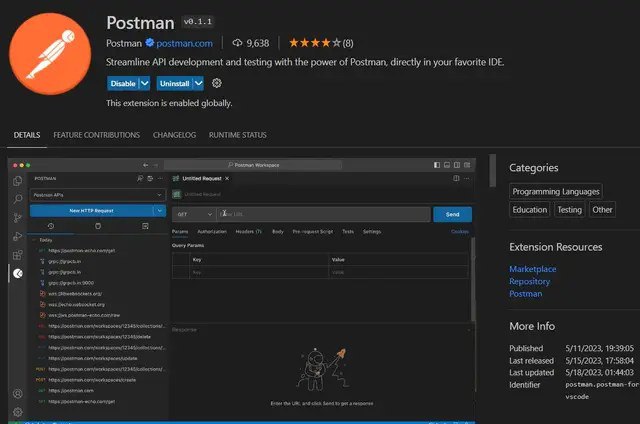Screen dimensions: 640x424
Task: Open the postman.com publisher link
Action: click(x=184, y=43)
